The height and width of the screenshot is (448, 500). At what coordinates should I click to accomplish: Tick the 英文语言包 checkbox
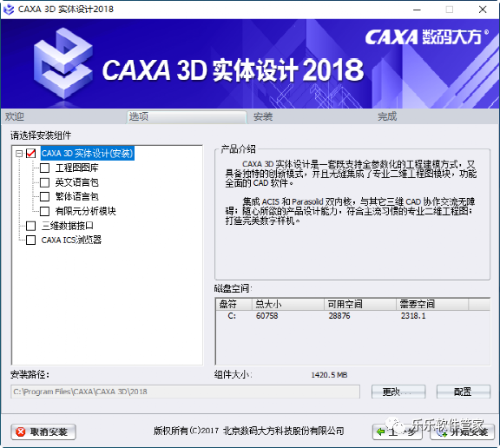coord(44,182)
